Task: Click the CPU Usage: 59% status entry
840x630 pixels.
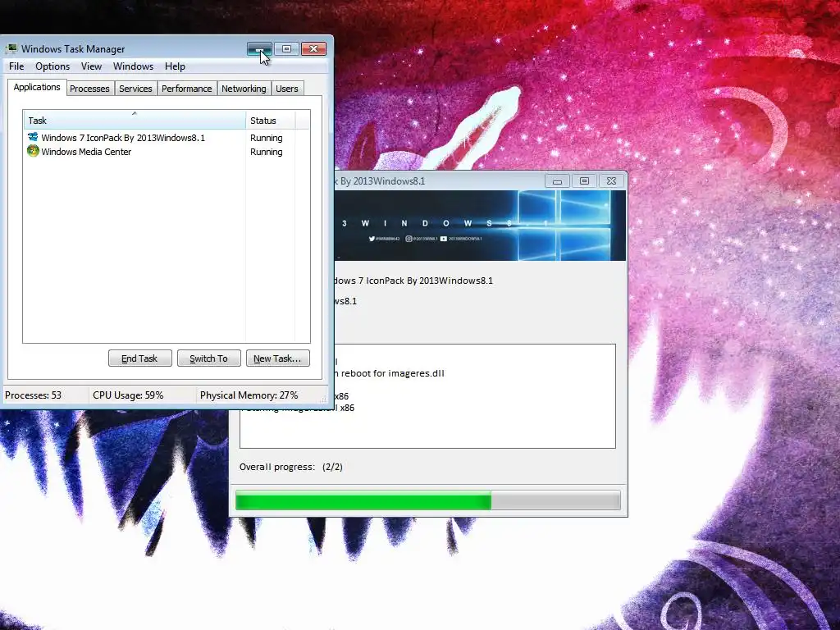Action: [x=128, y=395]
